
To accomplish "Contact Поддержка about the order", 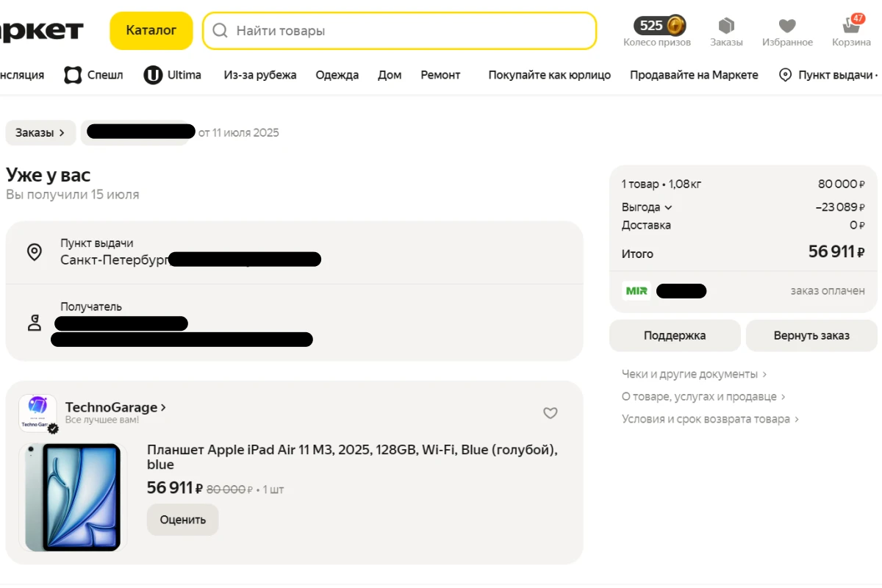I will pyautogui.click(x=675, y=336).
